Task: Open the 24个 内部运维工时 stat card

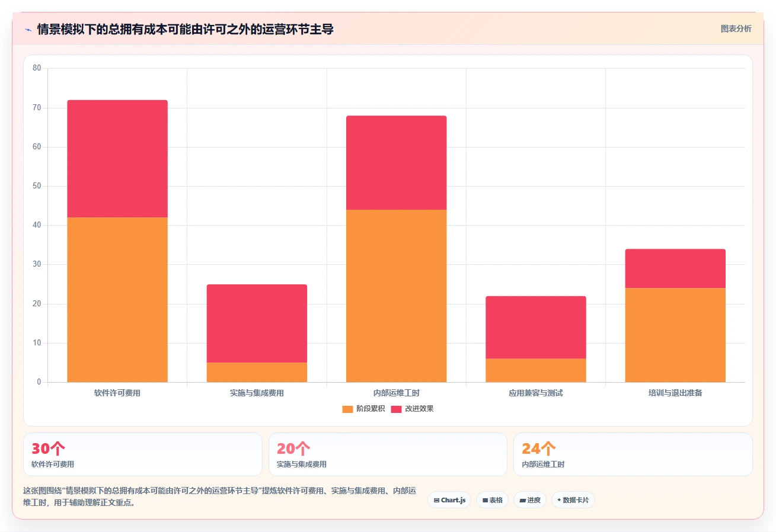Action: [x=633, y=454]
